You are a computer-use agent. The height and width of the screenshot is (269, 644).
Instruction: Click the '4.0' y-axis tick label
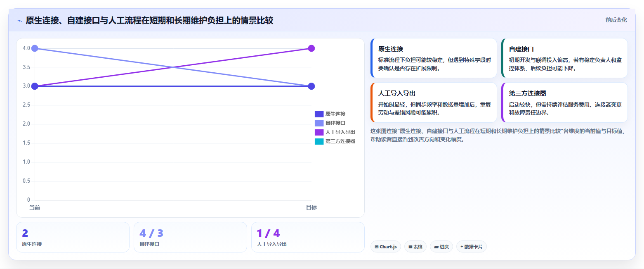pyautogui.click(x=26, y=48)
